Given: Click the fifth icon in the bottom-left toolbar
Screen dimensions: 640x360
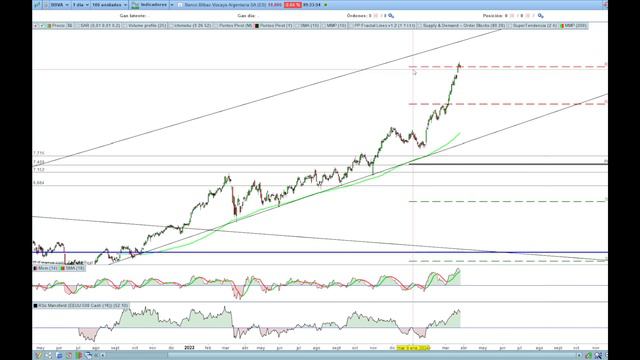Looking at the screenshot, I should point(79,356).
